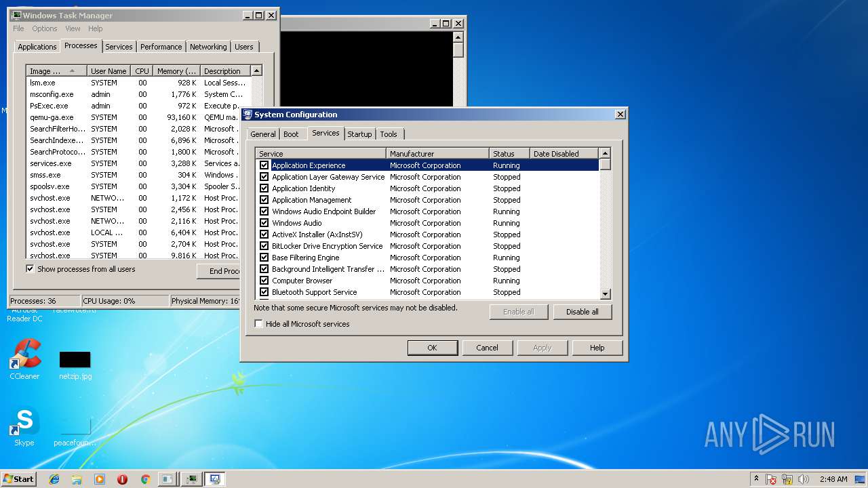The image size is (868, 488).
Task: Uncheck Bluetooth Support Service
Action: pos(264,292)
